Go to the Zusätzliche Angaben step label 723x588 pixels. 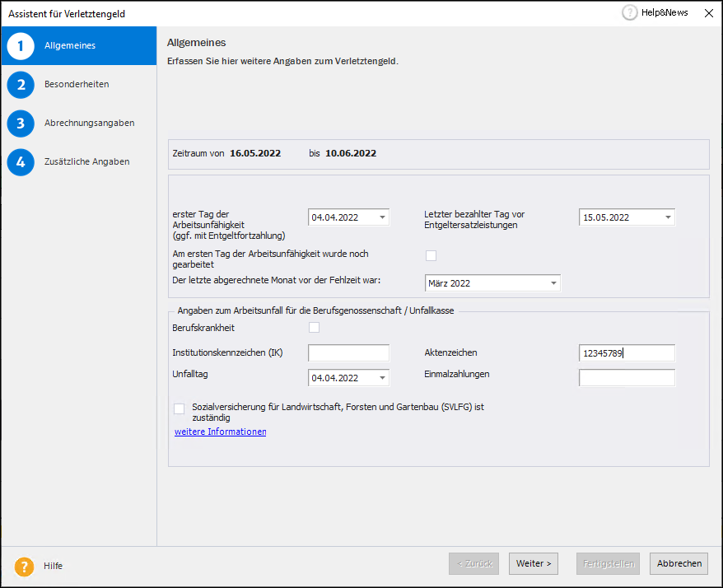[x=86, y=162]
